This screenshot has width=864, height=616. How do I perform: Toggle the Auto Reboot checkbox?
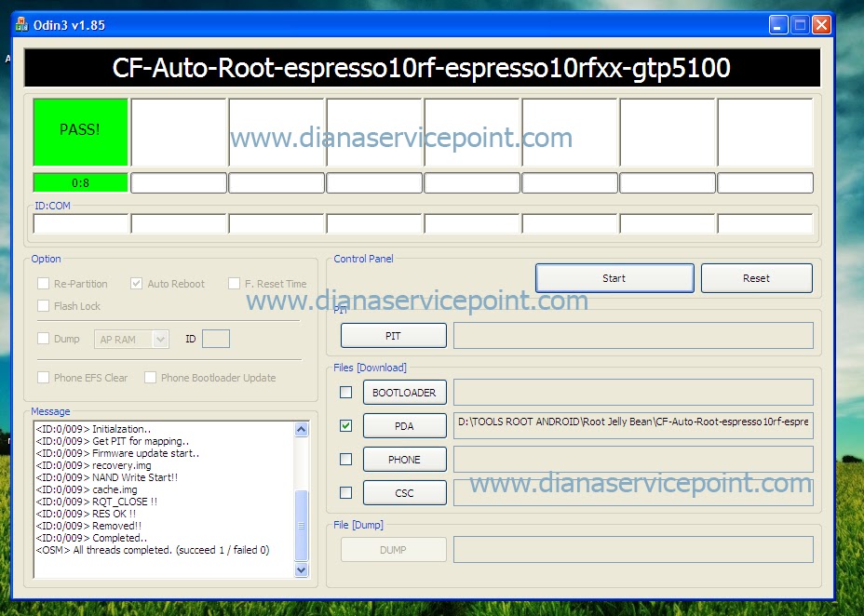click(x=136, y=284)
